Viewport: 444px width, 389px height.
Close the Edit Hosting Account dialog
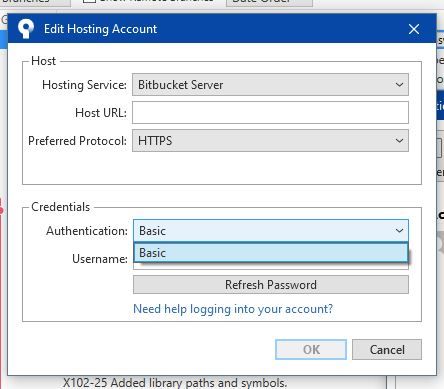pyautogui.click(x=414, y=29)
